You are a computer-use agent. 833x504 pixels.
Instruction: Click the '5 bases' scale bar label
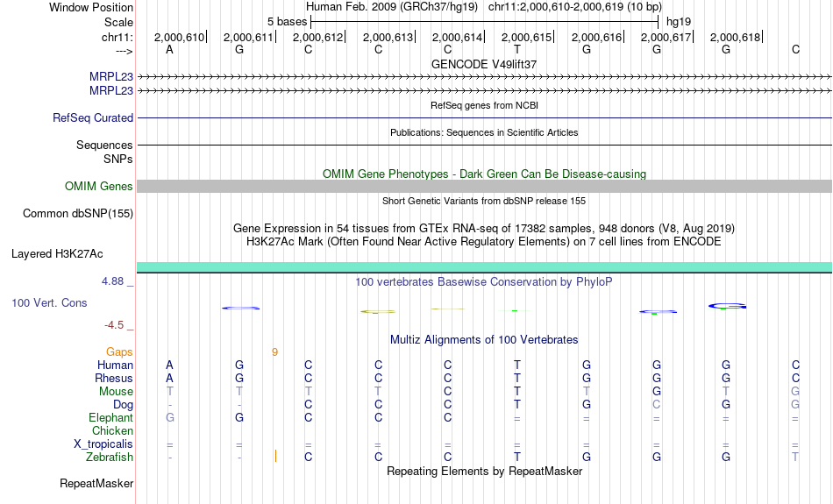point(287,22)
